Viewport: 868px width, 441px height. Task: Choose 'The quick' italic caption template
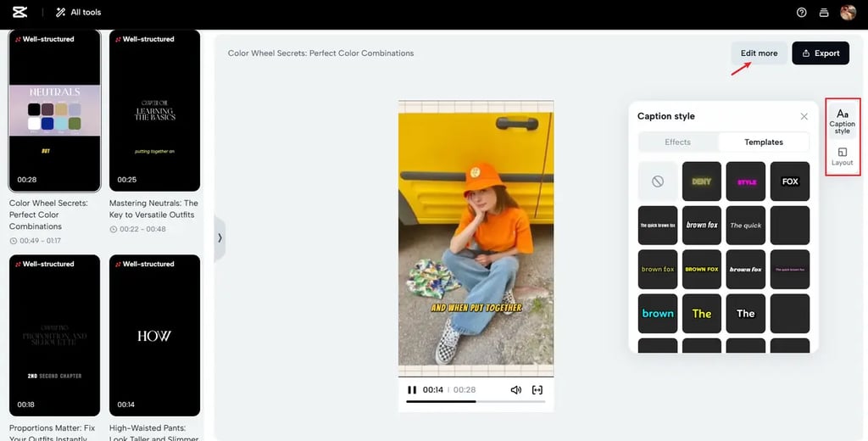click(x=746, y=226)
